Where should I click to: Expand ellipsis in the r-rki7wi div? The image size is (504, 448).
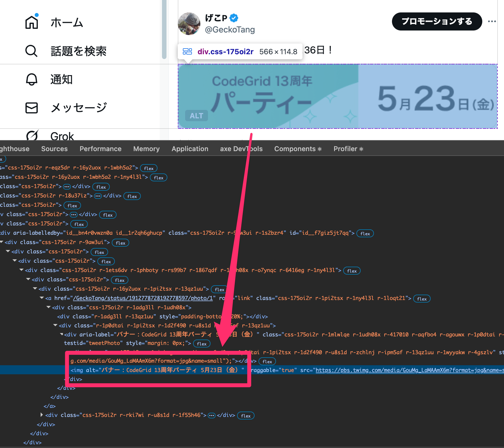coord(212,415)
